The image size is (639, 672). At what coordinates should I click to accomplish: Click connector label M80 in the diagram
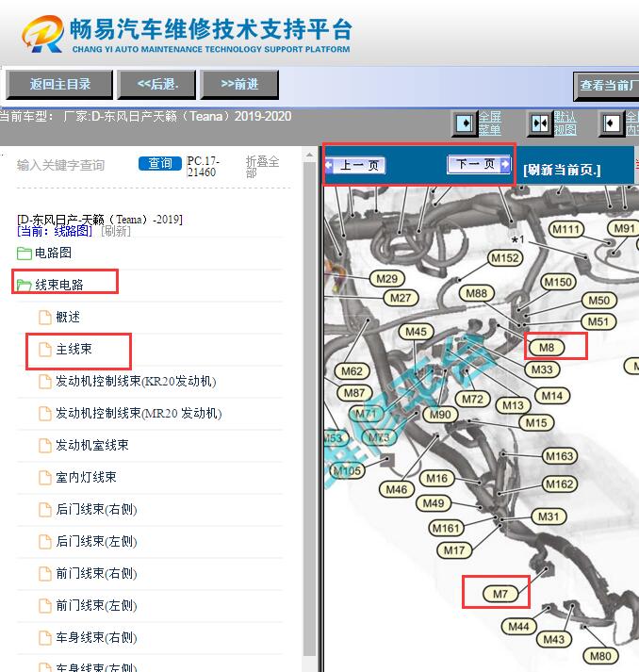coord(601,656)
